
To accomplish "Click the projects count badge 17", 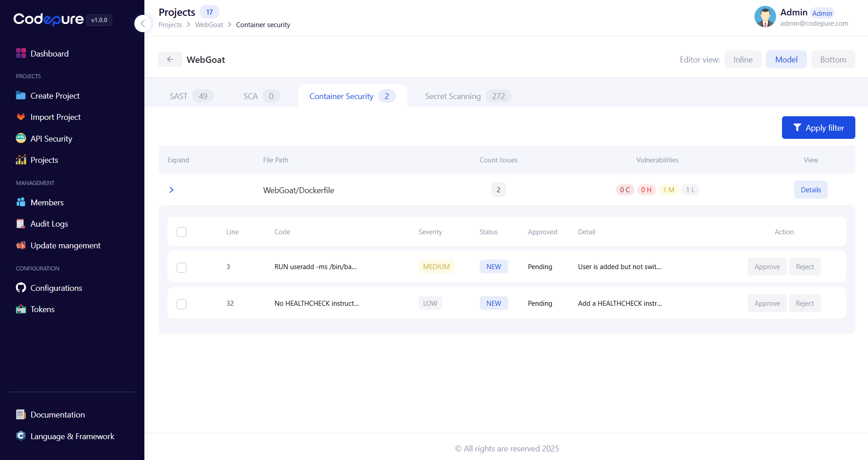I will point(209,12).
